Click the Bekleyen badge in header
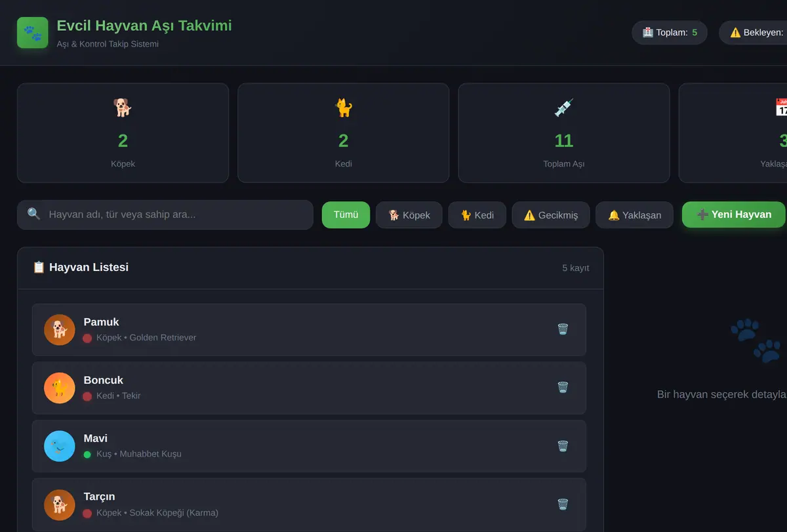787x532 pixels. click(x=753, y=33)
